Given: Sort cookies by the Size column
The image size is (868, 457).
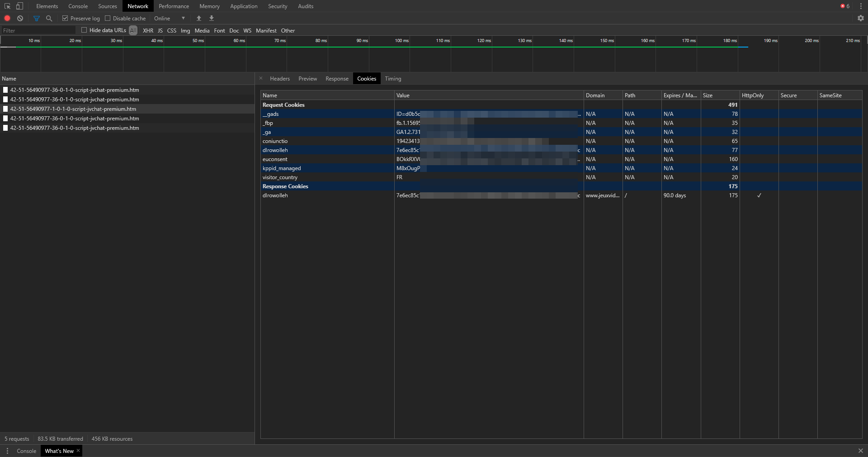Looking at the screenshot, I should pos(720,95).
